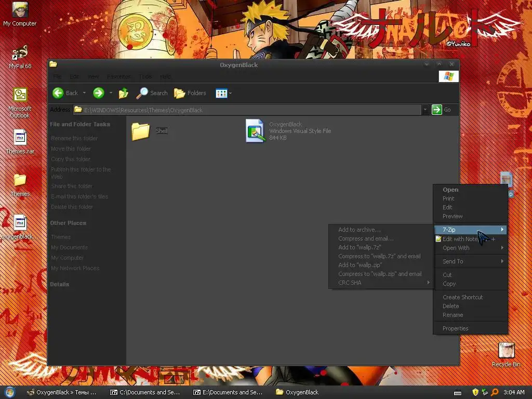532x399 pixels.
Task: Expand the address bar dropdown
Action: [x=425, y=110]
